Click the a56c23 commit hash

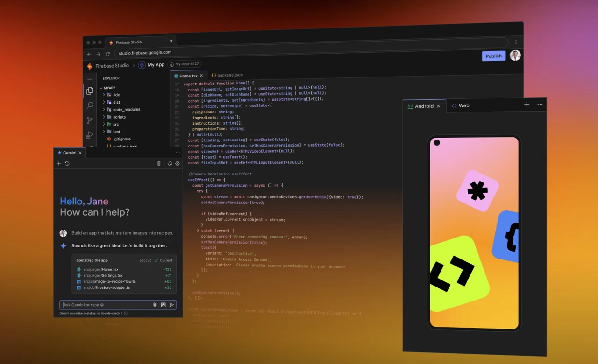click(x=145, y=260)
